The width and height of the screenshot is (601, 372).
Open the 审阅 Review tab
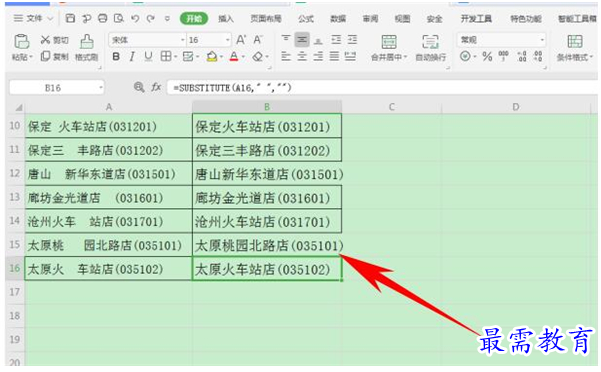370,18
